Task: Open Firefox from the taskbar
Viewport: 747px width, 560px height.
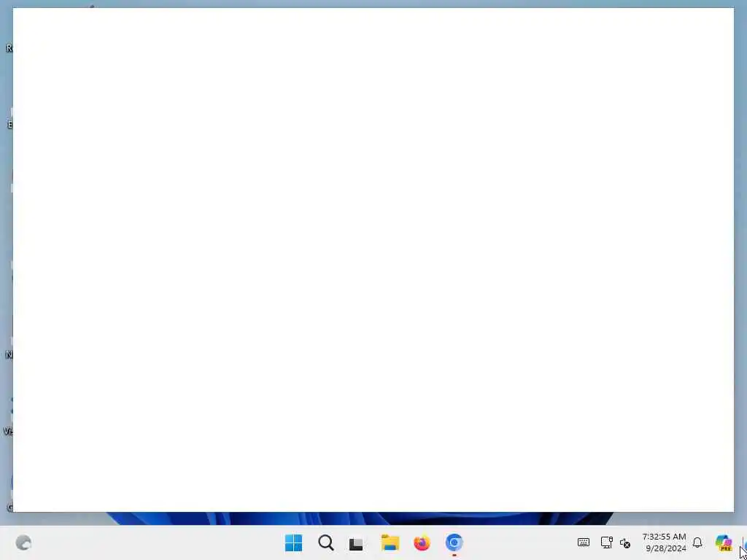Action: coord(422,542)
